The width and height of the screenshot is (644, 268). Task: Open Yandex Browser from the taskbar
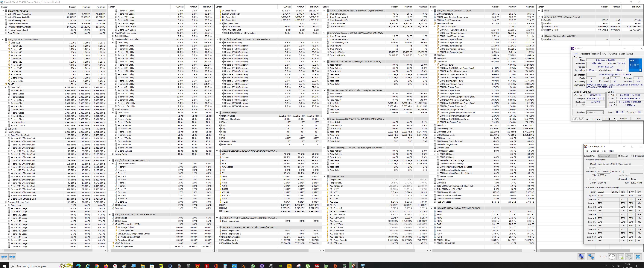click(115, 266)
